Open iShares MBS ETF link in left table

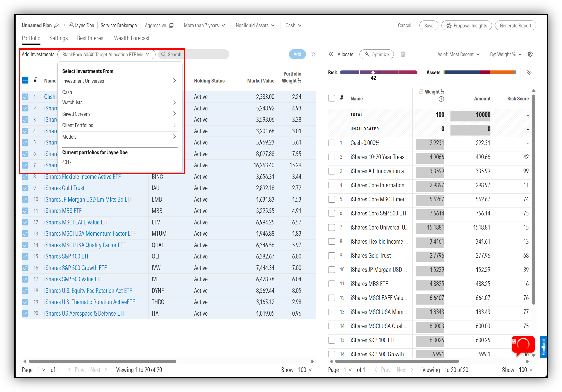[x=63, y=211]
